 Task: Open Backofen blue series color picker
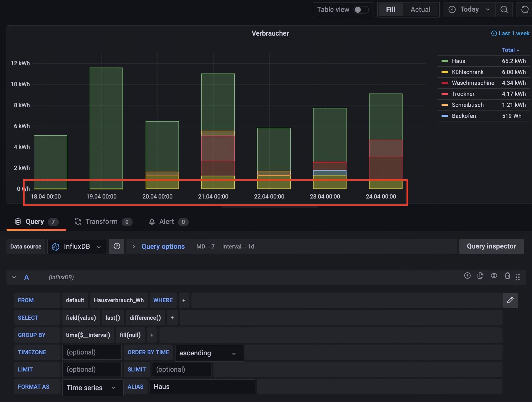445,116
